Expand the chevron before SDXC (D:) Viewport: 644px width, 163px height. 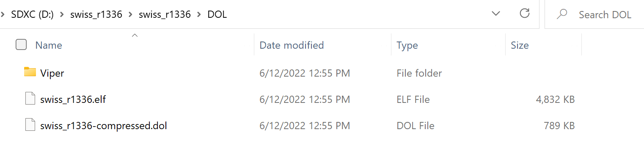3,14
